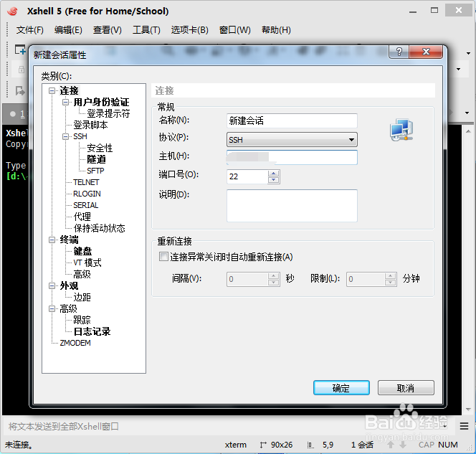
Task: Select SERIAL in category tree
Action: [85, 205]
